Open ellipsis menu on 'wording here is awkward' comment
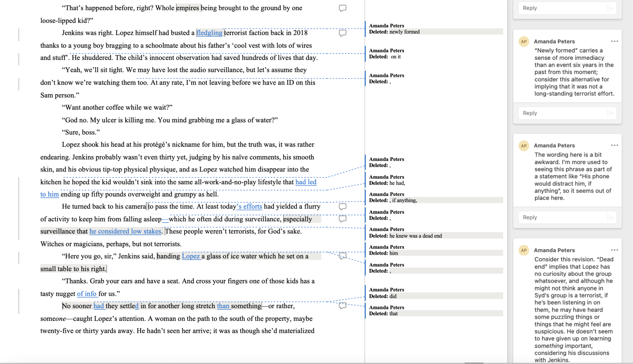This screenshot has width=633, height=364. point(614,145)
